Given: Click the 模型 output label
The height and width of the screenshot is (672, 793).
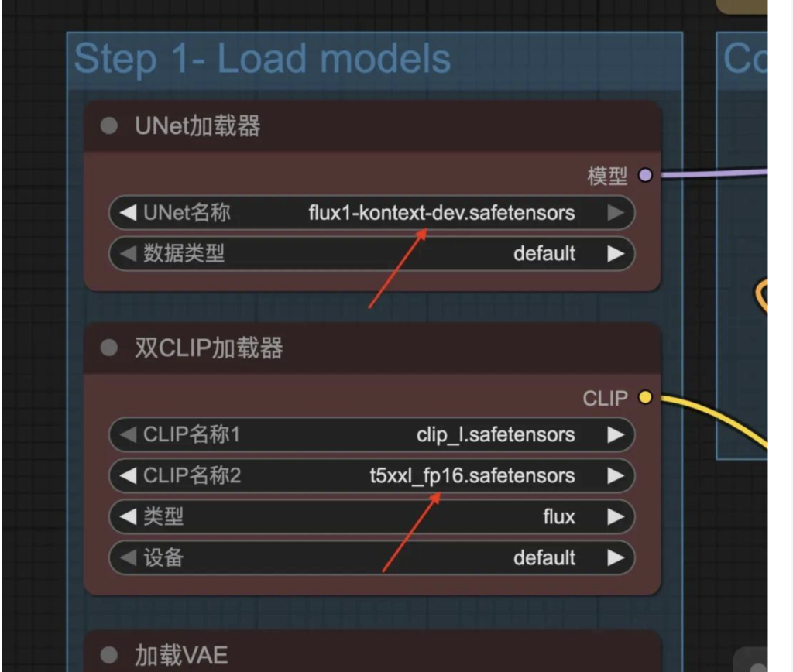Looking at the screenshot, I should tap(607, 176).
